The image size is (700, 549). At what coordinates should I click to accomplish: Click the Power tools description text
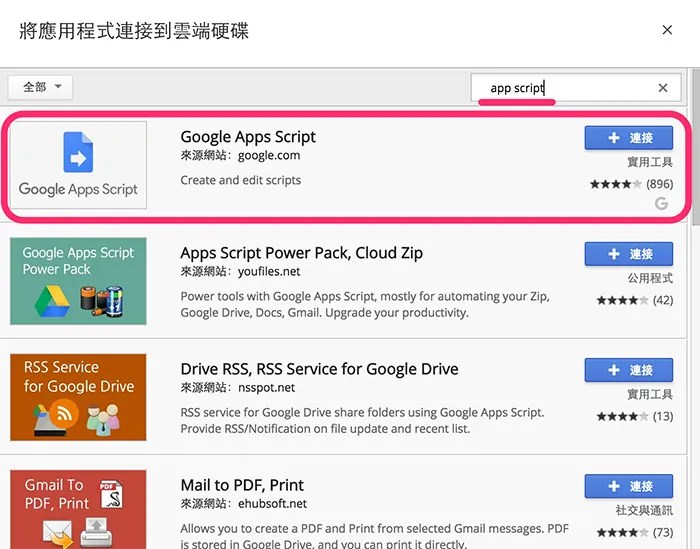pyautogui.click(x=365, y=304)
